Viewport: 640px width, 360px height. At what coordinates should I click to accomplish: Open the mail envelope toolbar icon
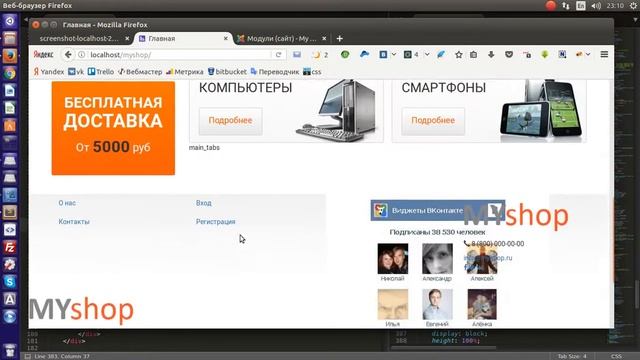[x=297, y=55]
